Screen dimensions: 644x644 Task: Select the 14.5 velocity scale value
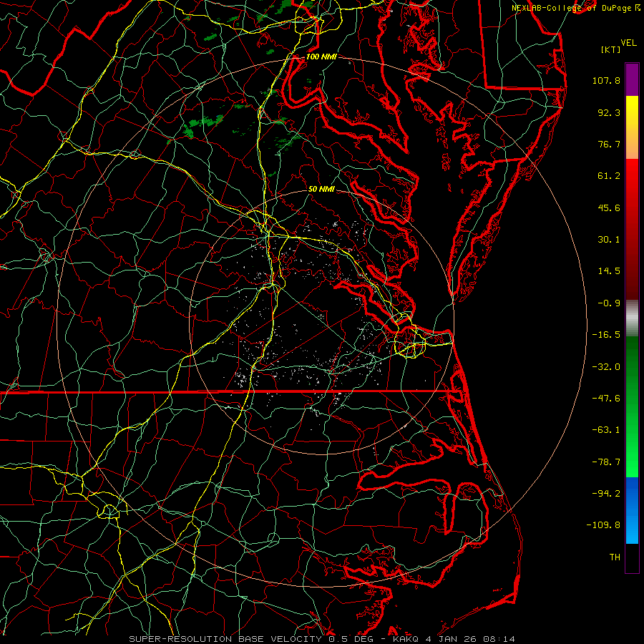pyautogui.click(x=609, y=271)
